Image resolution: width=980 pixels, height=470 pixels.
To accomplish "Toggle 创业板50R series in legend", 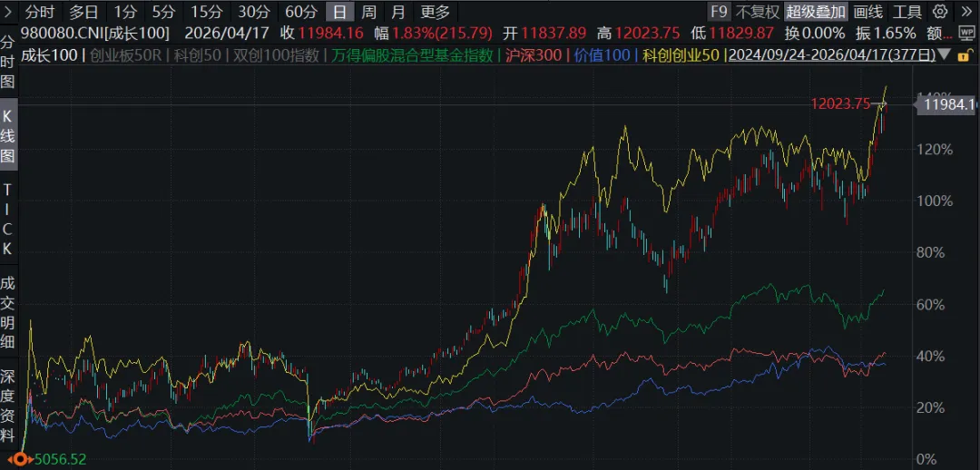I will coord(125,55).
